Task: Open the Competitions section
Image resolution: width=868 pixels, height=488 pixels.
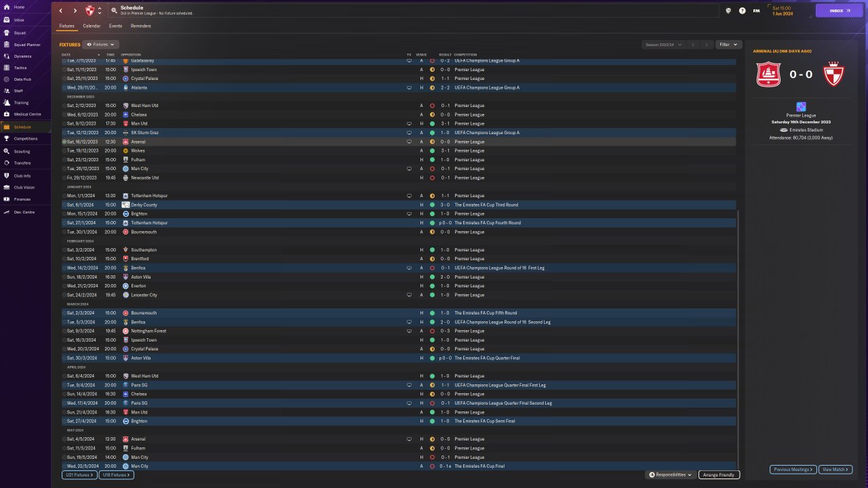Action: [25, 138]
